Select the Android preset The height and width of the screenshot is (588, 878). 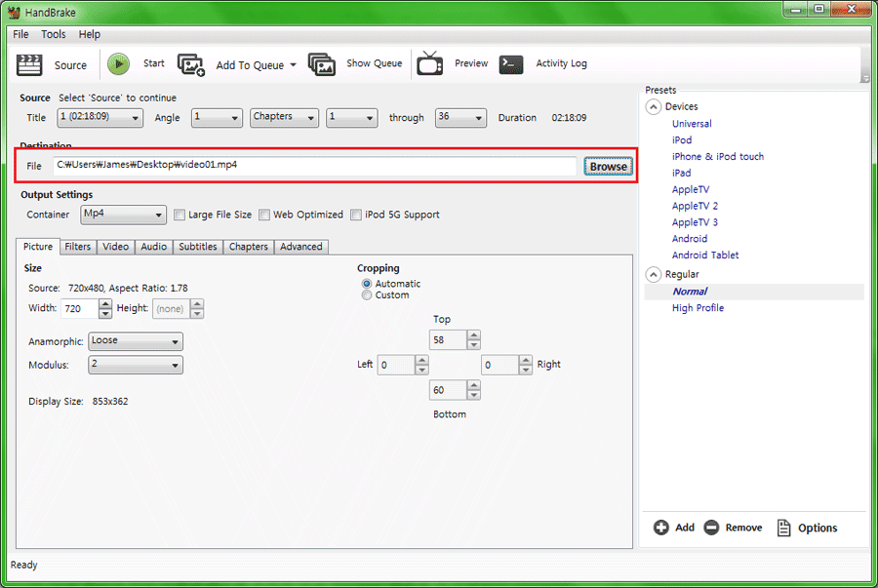[690, 239]
